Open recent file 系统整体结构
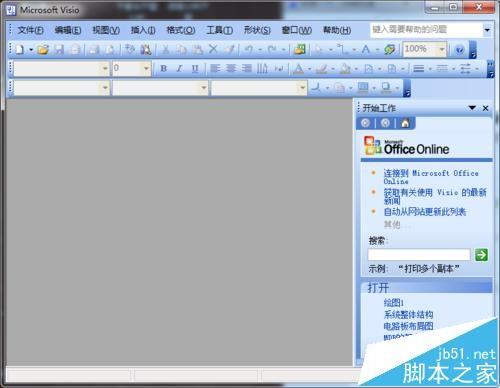Screen dimensions: 500x388 408,314
